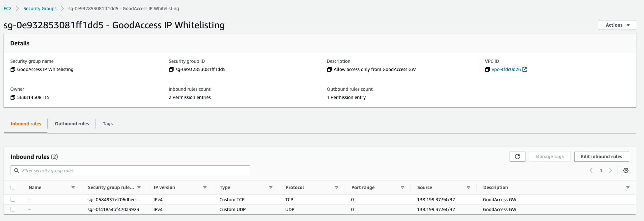Click rule ID sgr-0f418a4bf470a3923
The image size is (644, 221).
(x=113, y=209)
